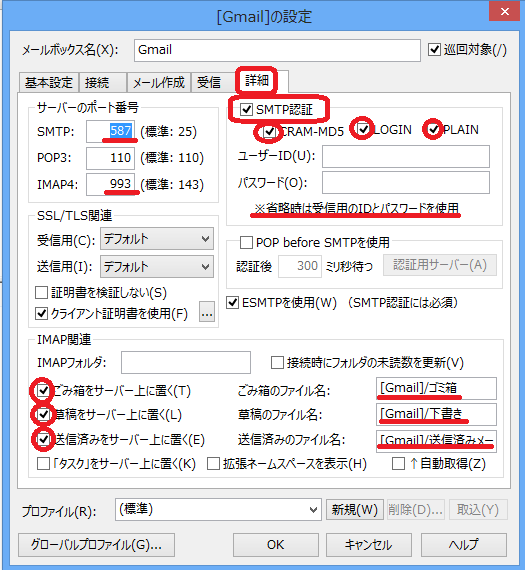Screen dimensions: 525x570
Task: Enable 接続時にフォルダの未読数を更新
Action: (x=277, y=362)
